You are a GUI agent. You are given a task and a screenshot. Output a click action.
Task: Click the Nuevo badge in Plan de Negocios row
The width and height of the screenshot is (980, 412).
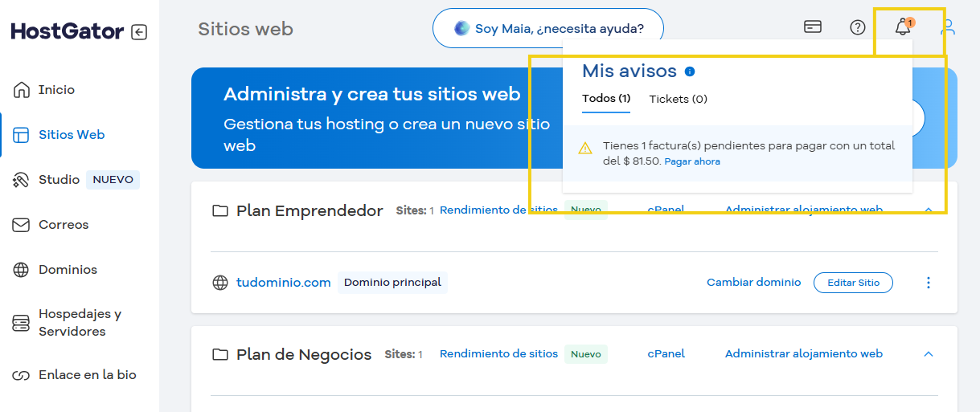pyautogui.click(x=586, y=354)
